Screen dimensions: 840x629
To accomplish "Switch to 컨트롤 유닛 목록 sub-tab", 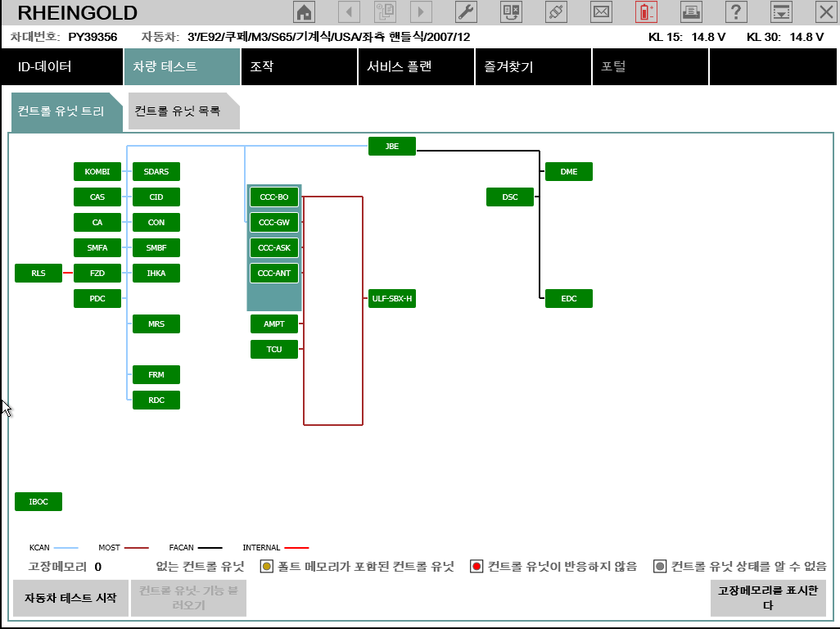I will 183,111.
